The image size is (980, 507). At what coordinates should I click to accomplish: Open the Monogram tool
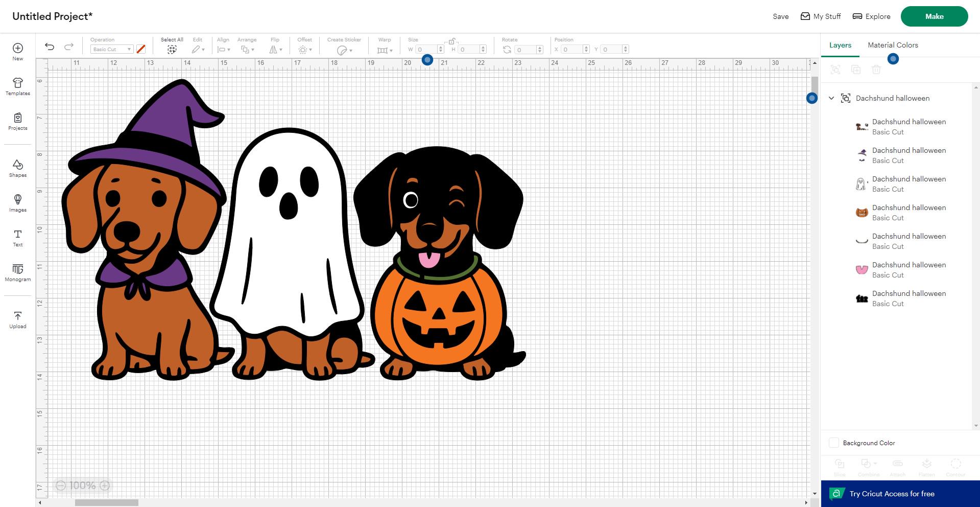coord(18,269)
